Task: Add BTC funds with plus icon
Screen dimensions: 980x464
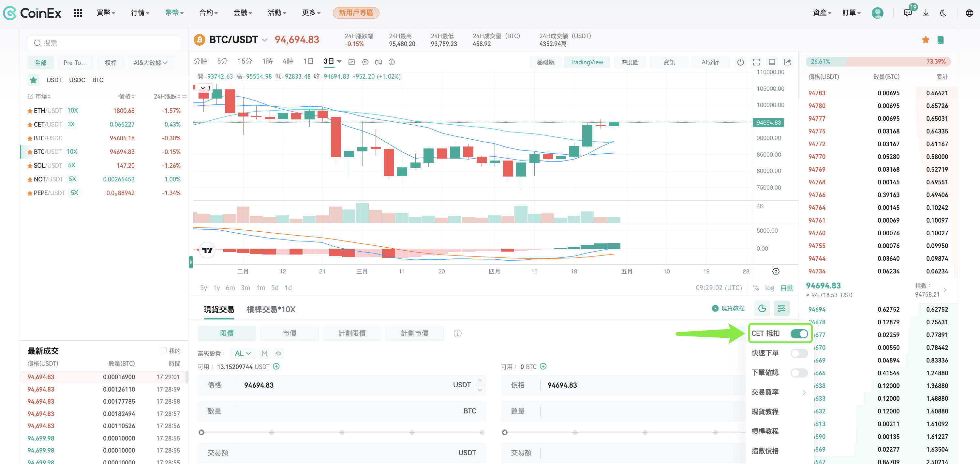Action: coord(543,366)
